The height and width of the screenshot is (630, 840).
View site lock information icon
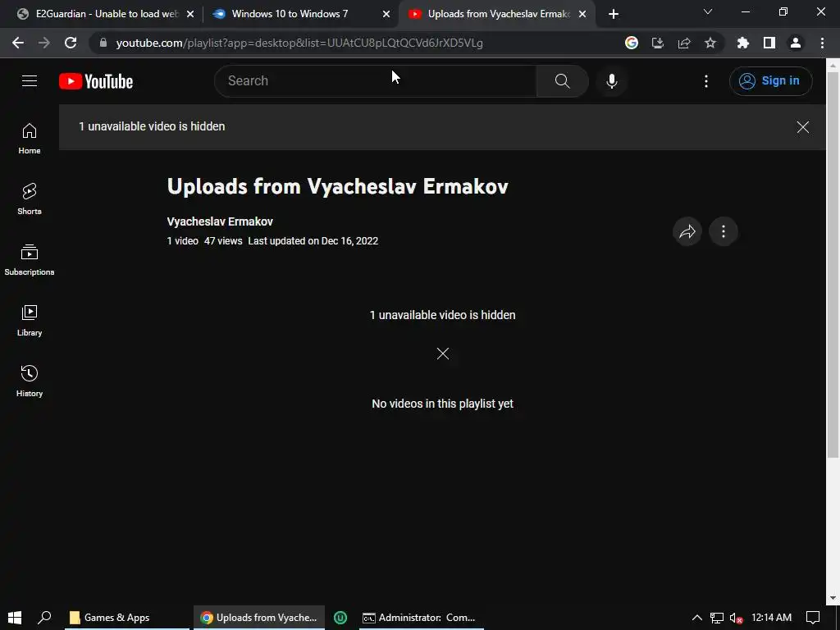pyautogui.click(x=103, y=43)
